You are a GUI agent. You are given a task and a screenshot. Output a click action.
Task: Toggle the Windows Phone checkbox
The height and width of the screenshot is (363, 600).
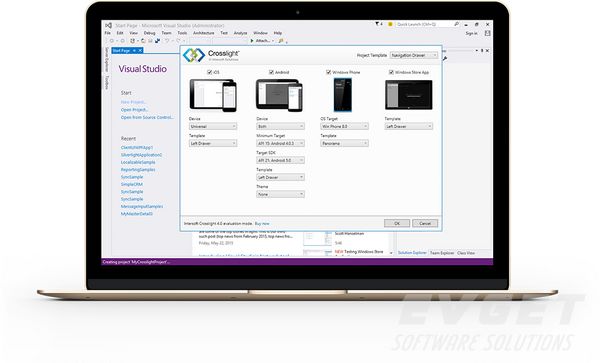click(328, 72)
